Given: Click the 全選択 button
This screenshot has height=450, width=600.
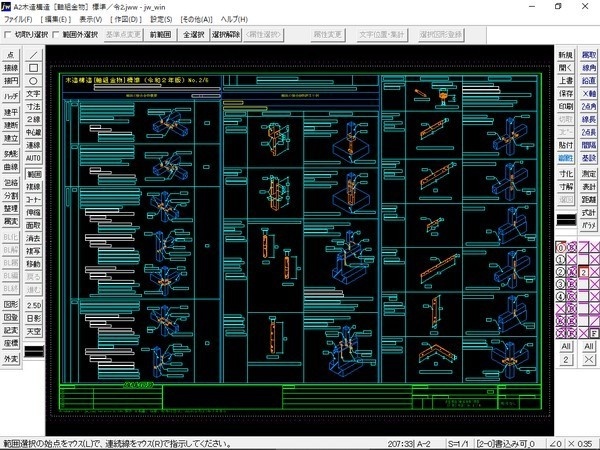Looking at the screenshot, I should (194, 35).
